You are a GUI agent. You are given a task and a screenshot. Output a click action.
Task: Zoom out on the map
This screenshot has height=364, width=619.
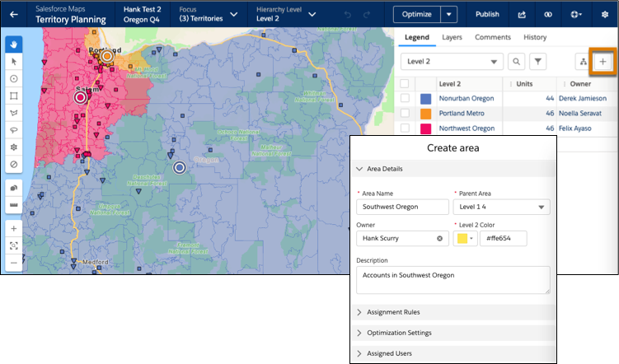point(14,263)
